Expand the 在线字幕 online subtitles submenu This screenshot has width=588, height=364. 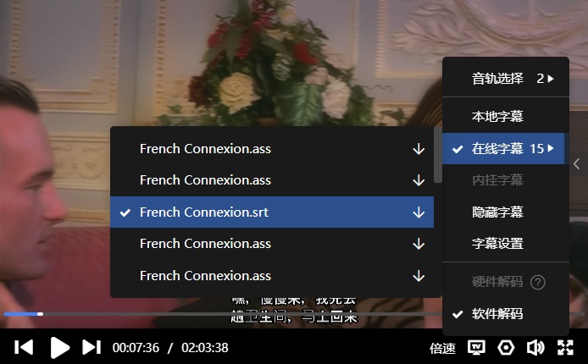pos(503,149)
